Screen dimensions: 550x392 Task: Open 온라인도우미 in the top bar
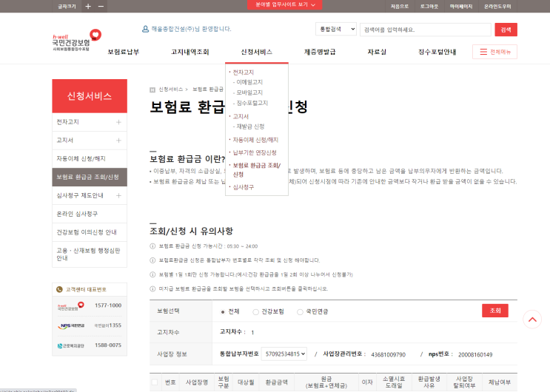497,7
